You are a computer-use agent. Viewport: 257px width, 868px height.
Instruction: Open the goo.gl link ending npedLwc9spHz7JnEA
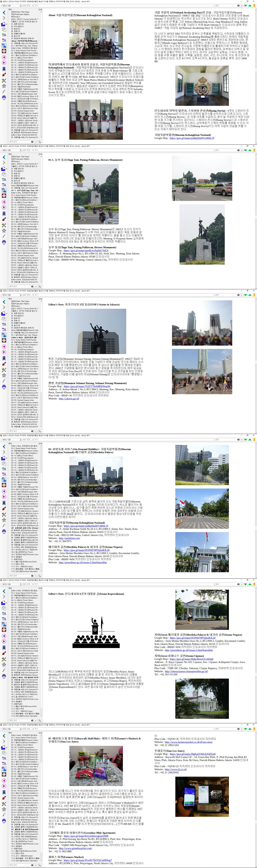(x=86, y=250)
